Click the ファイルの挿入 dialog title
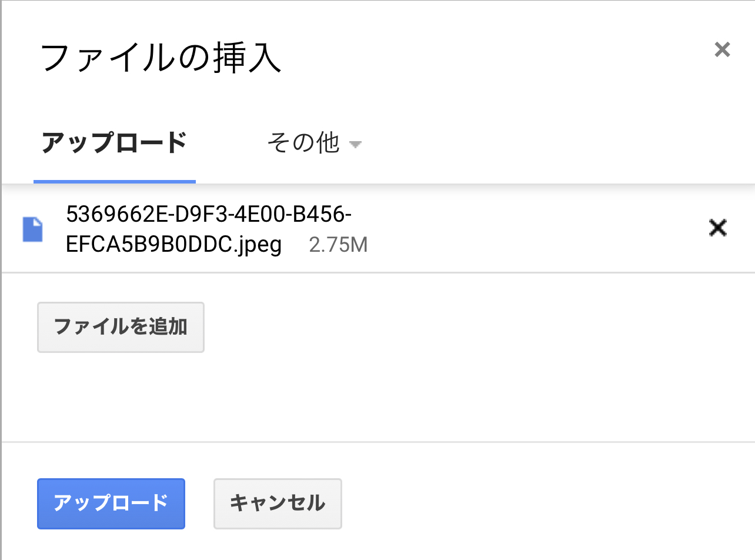 coord(161,58)
